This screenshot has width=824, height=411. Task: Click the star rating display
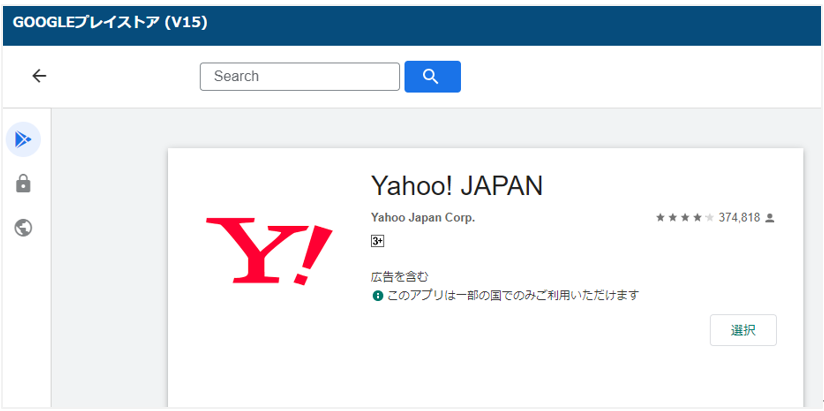click(x=685, y=218)
